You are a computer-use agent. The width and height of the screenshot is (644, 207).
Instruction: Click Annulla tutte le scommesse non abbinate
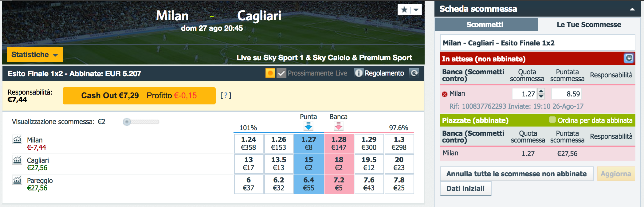(x=516, y=174)
